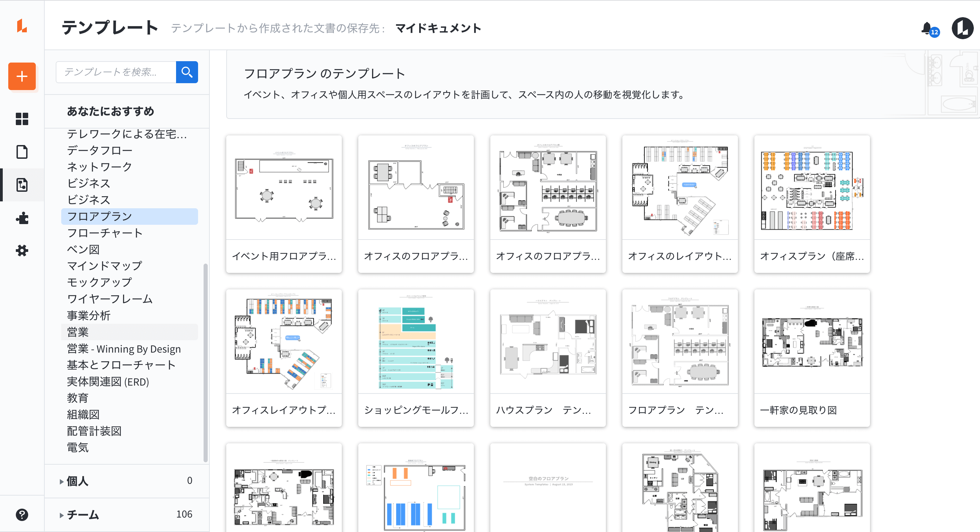Select ワイヤーフレーム category

click(x=110, y=299)
